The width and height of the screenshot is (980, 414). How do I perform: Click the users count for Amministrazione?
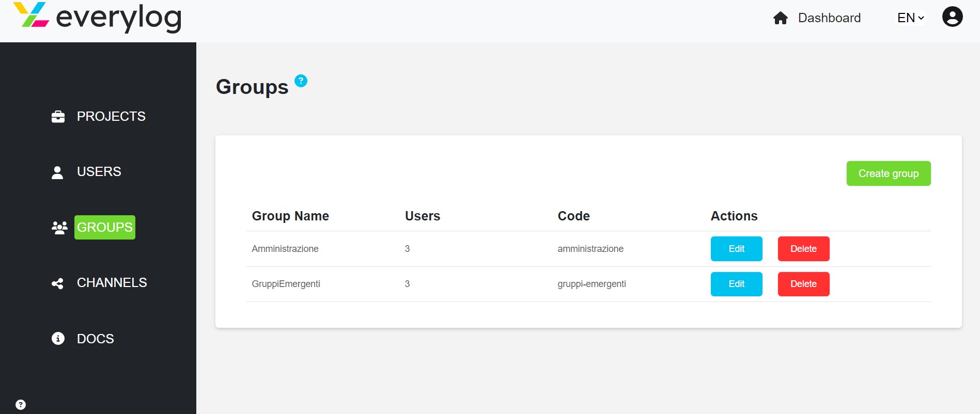[407, 249]
